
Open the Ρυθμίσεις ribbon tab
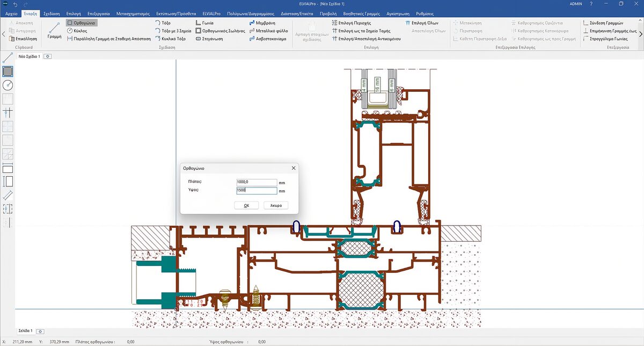[425, 13]
